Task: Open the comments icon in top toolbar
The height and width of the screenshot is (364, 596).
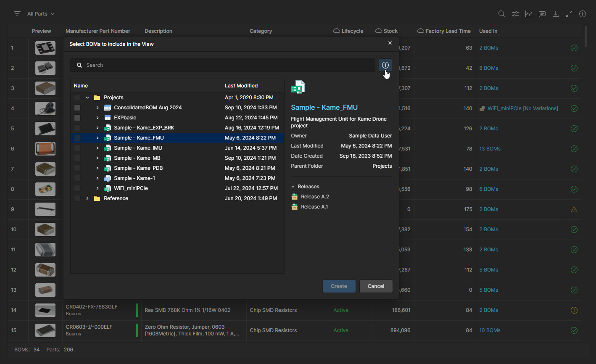Action: click(542, 14)
